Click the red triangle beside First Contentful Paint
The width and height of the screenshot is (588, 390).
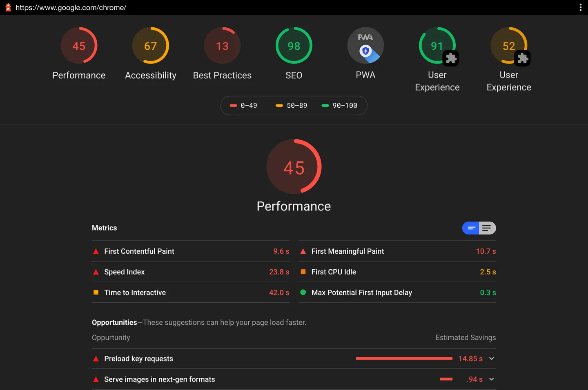(96, 251)
